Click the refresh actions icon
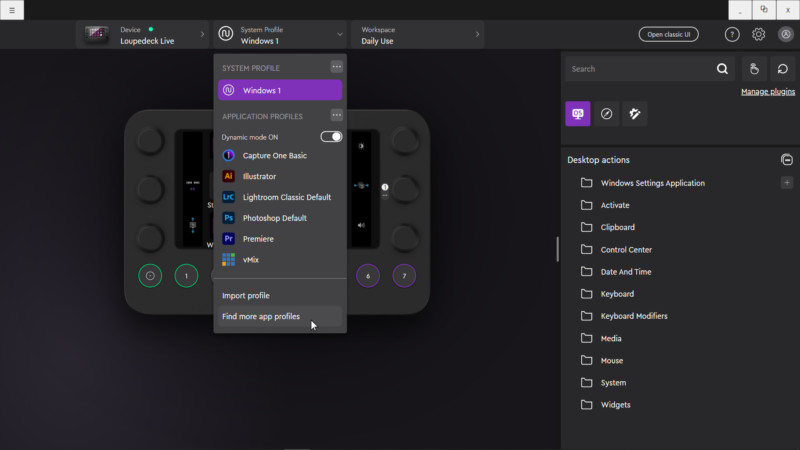This screenshot has width=800, height=450. coord(783,69)
